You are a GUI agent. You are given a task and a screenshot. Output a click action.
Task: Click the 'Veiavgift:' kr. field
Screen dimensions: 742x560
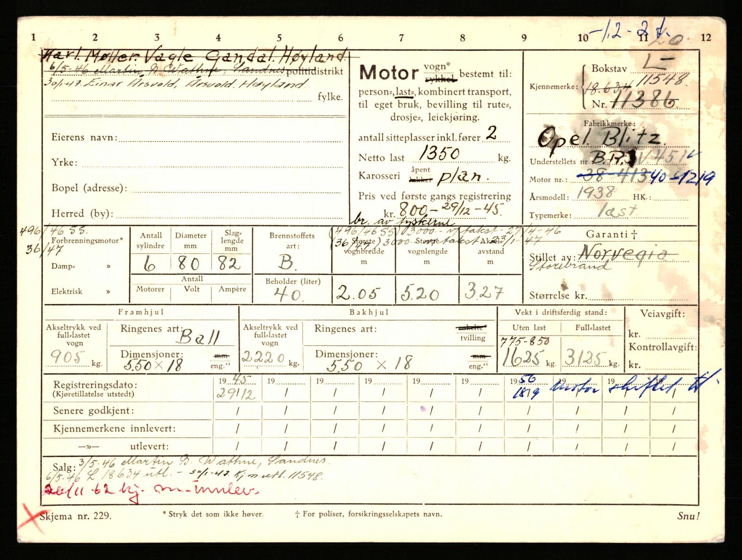point(662,334)
